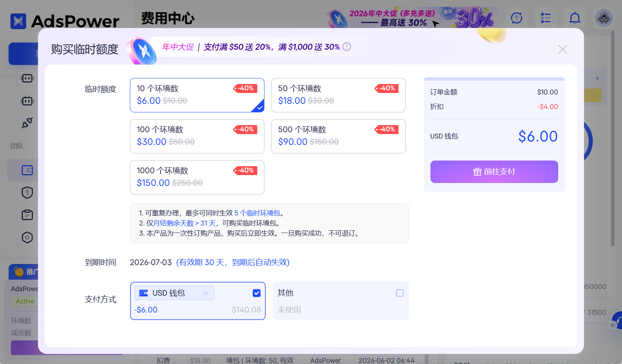Open the shield security icon in sidebar

coord(27,193)
